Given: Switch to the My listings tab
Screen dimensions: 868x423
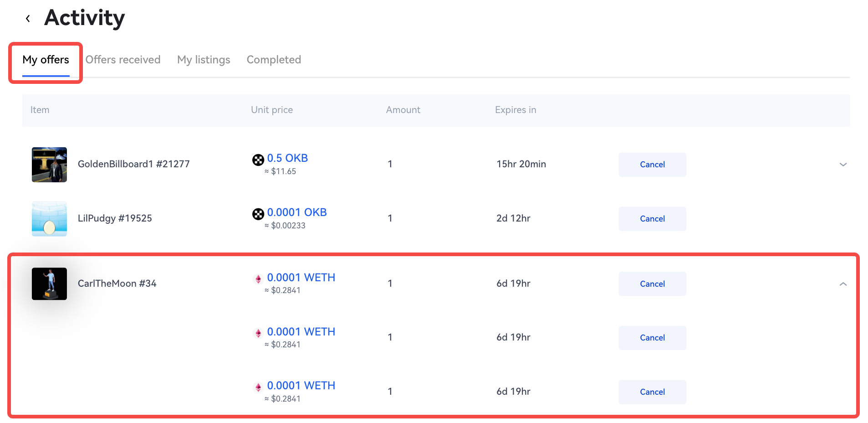Looking at the screenshot, I should click(x=204, y=60).
